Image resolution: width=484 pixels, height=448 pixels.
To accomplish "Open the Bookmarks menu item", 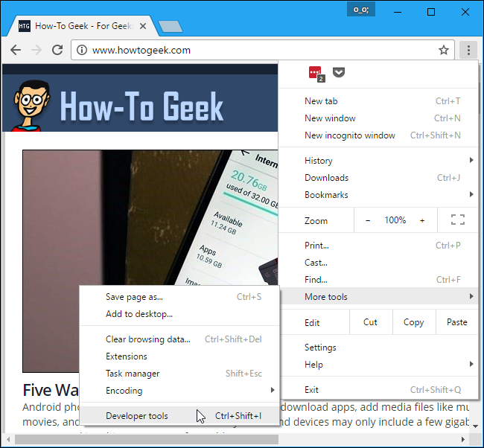I will pyautogui.click(x=378, y=195).
